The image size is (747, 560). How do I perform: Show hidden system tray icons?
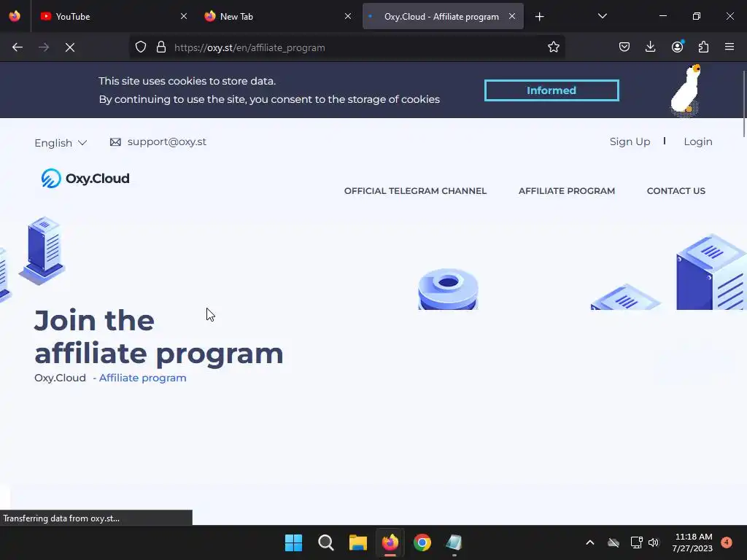pos(589,542)
